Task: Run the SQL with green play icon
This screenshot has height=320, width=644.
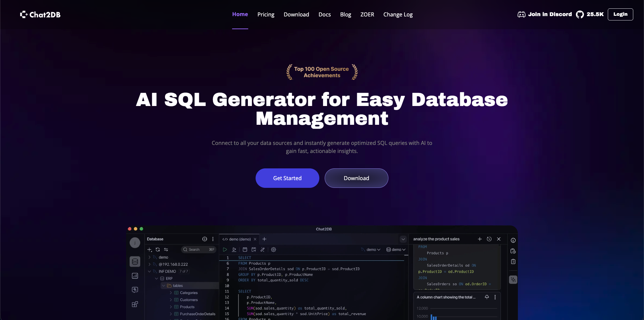Action: pyautogui.click(x=225, y=250)
